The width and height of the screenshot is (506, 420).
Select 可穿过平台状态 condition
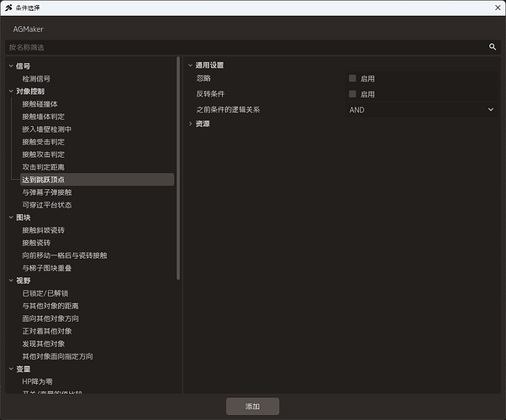(47, 205)
